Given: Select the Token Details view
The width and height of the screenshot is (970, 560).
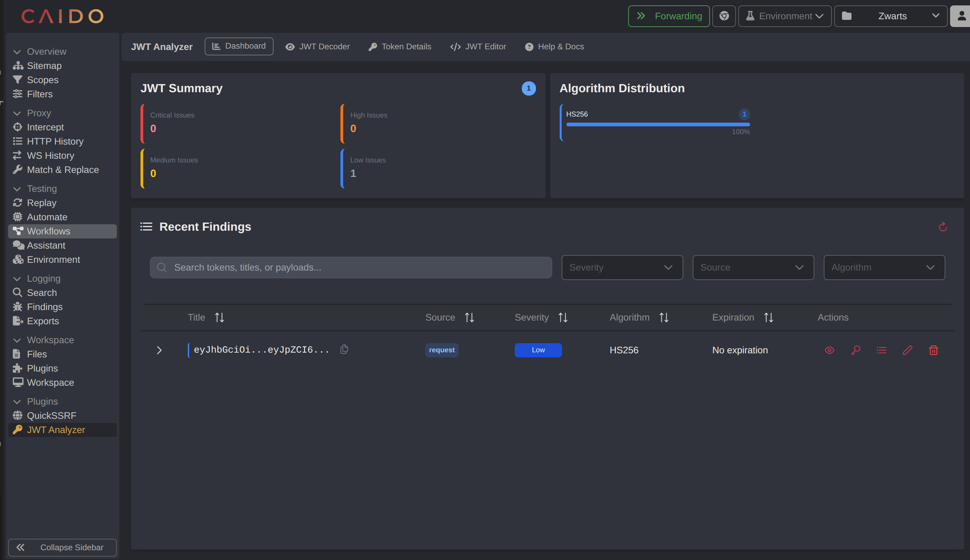Looking at the screenshot, I should 399,46.
